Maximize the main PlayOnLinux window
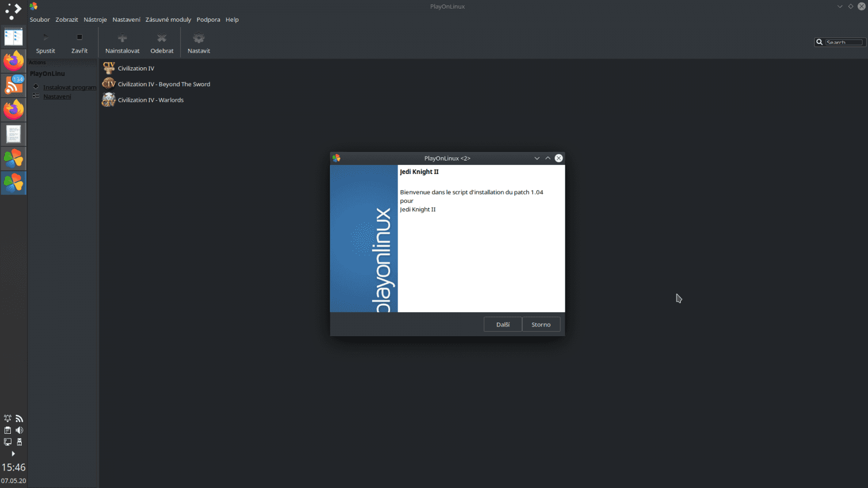The height and width of the screenshot is (488, 868). click(851, 7)
